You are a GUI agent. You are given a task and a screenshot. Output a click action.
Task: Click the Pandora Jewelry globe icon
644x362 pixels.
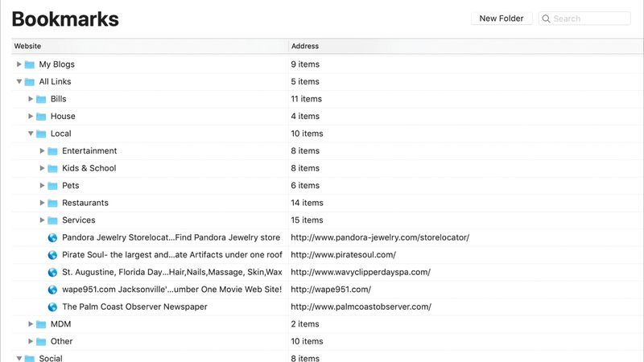(x=52, y=237)
